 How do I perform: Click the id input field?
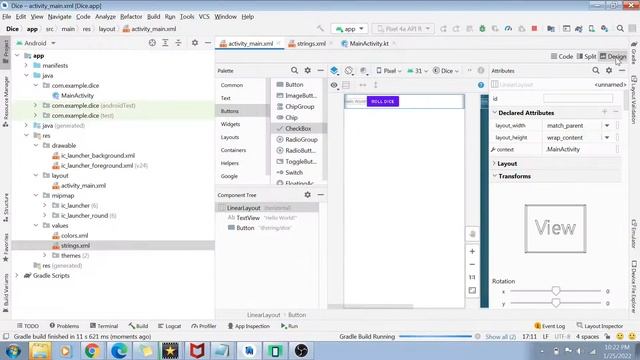click(578, 98)
